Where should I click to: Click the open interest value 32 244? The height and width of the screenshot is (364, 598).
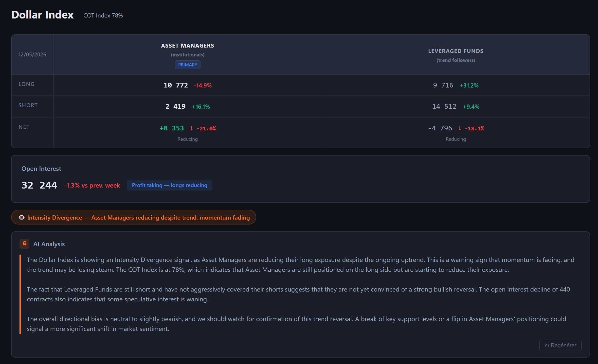pyautogui.click(x=39, y=185)
